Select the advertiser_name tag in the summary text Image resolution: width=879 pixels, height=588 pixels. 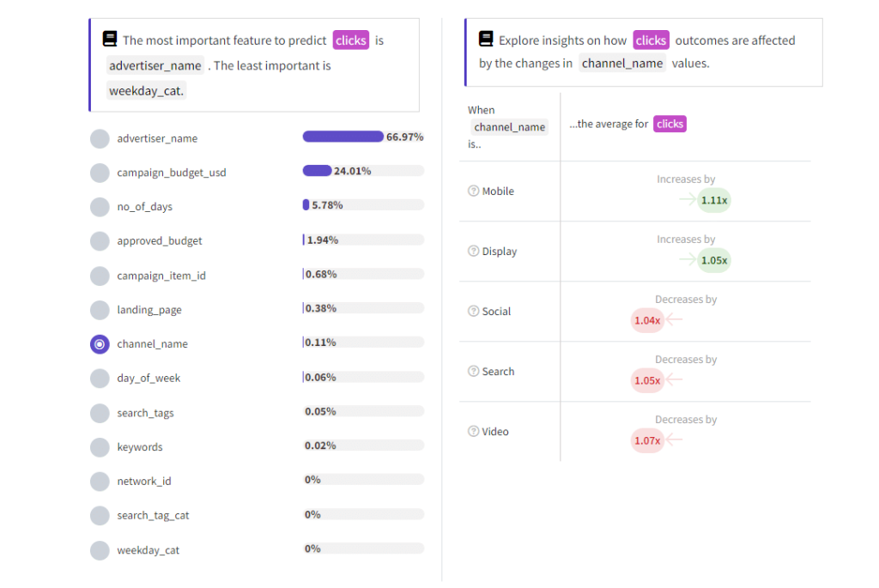[155, 65]
